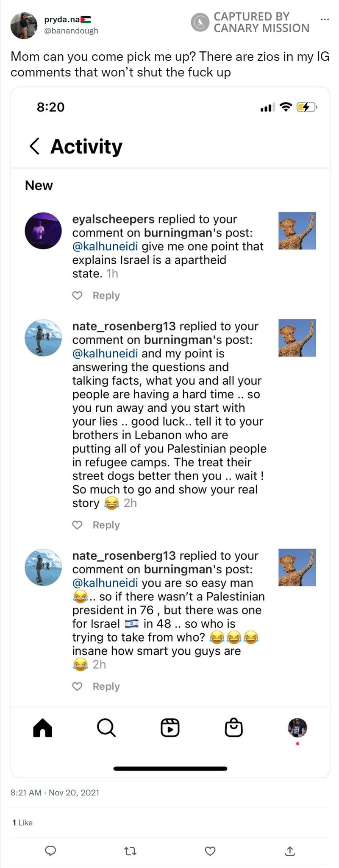Open the tweet more options menu
Screen dimensions: 339x868
[325, 20]
